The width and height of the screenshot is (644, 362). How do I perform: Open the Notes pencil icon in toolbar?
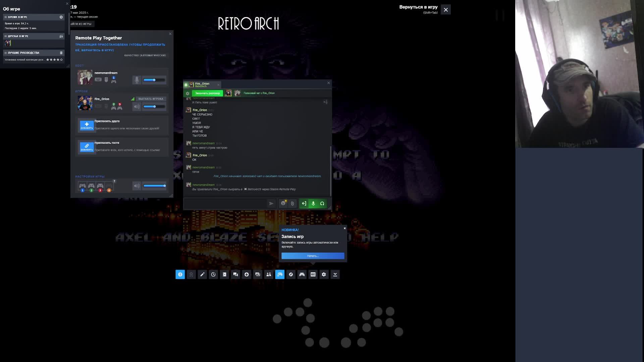tap(202, 275)
